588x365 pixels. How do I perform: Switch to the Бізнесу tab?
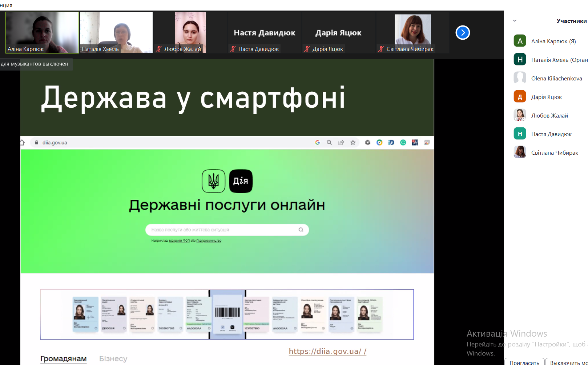click(x=113, y=358)
